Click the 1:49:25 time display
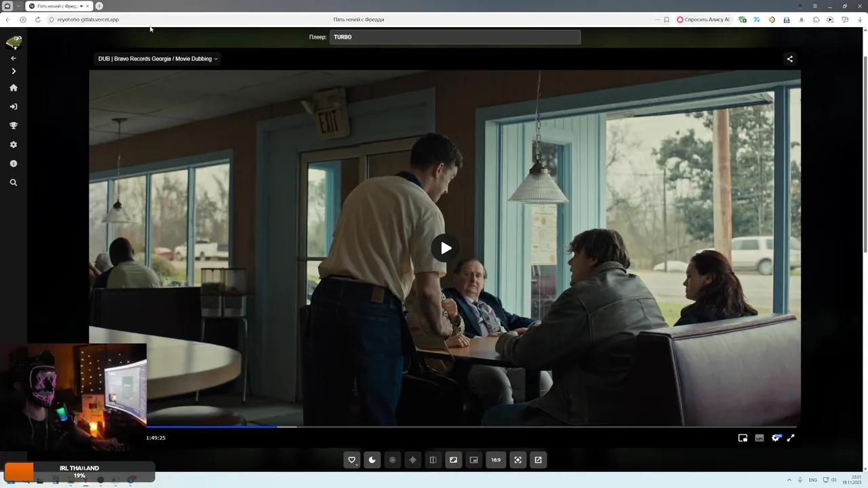 pos(156,438)
